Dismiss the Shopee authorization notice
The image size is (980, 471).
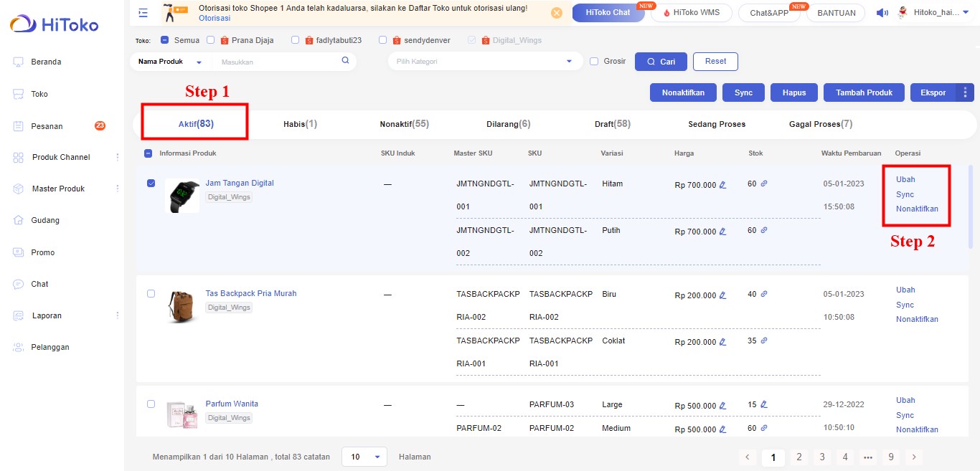pyautogui.click(x=557, y=13)
